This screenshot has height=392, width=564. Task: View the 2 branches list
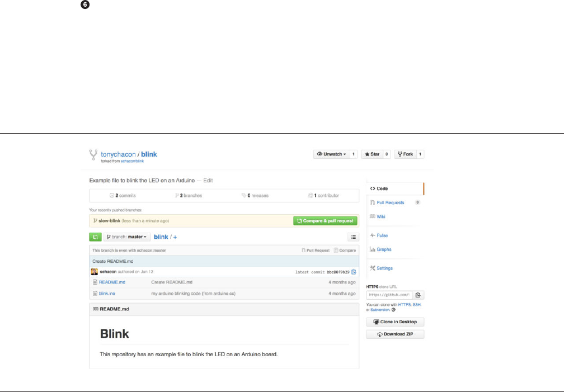coord(189,196)
